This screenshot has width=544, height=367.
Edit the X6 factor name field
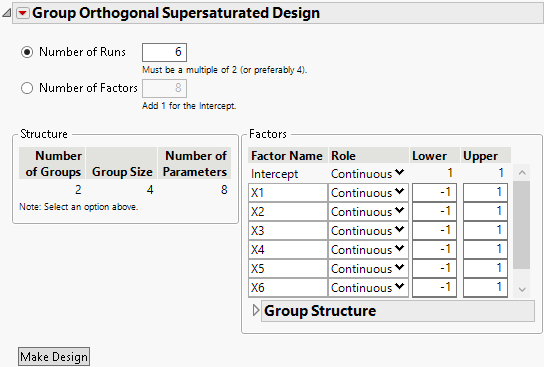coord(288,288)
